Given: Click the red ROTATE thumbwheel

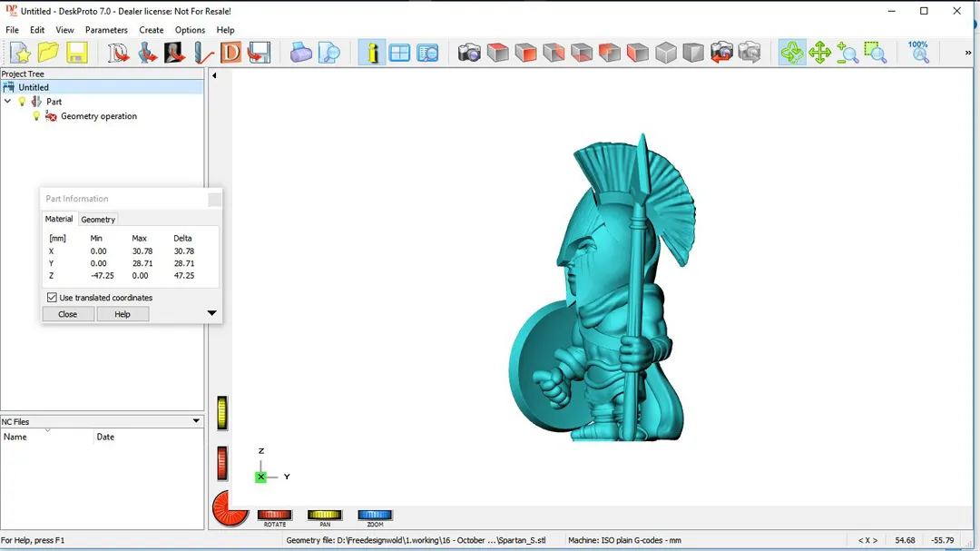Looking at the screenshot, I should pyautogui.click(x=275, y=516).
